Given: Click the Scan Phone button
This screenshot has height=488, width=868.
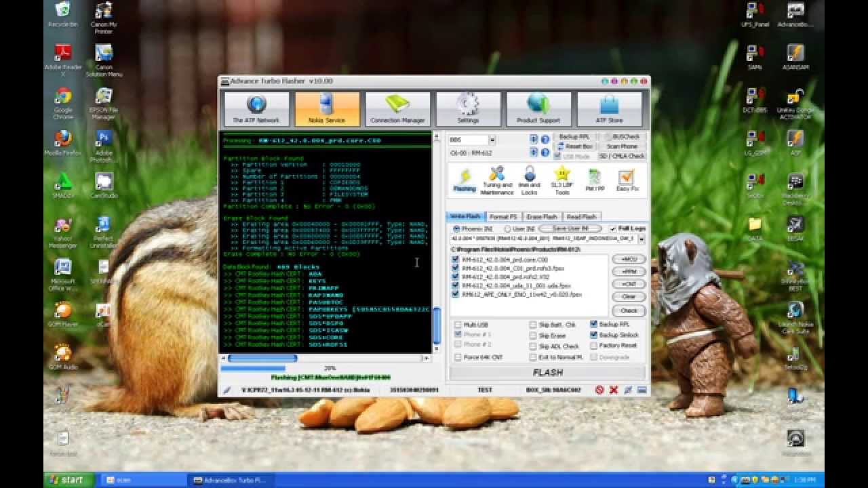Looking at the screenshot, I should click(621, 146).
